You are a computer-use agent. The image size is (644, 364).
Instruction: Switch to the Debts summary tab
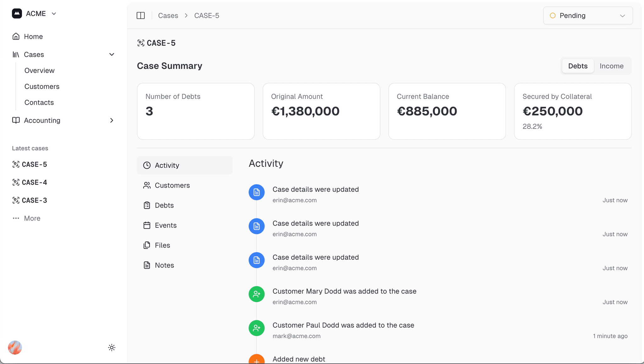[578, 66]
